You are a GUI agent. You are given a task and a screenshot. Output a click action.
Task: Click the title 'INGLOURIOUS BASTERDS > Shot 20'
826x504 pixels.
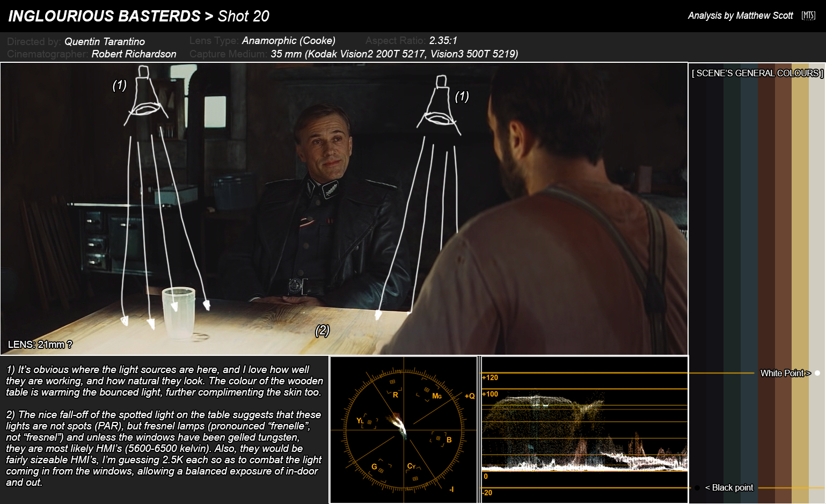coord(139,16)
